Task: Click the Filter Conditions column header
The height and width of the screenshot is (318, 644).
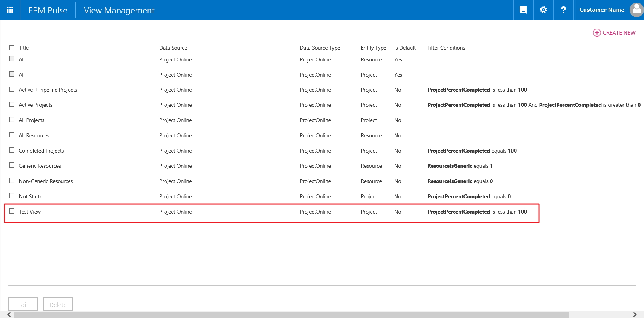Action: (446, 48)
